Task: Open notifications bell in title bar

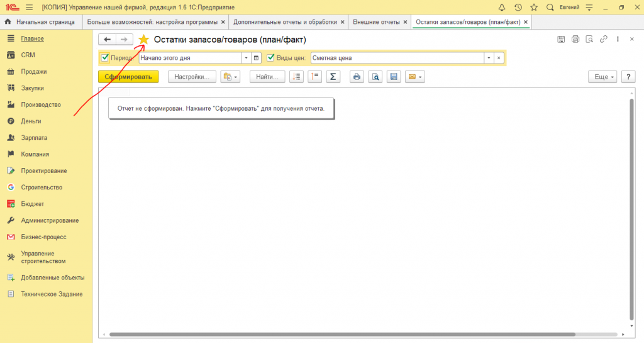Action: (x=501, y=7)
